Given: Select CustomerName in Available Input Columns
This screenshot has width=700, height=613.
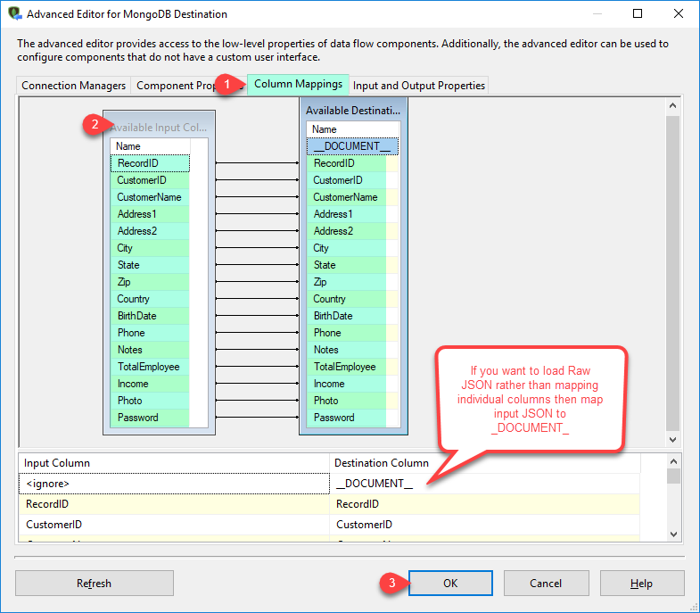Looking at the screenshot, I should click(150, 197).
